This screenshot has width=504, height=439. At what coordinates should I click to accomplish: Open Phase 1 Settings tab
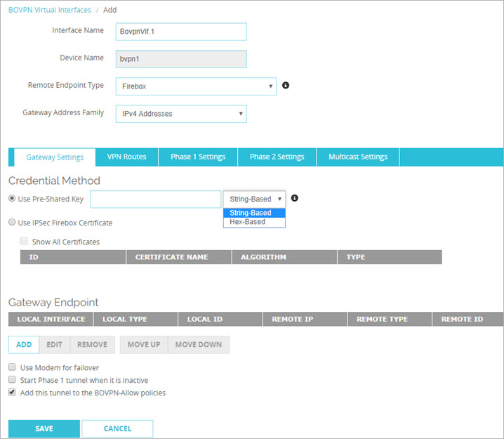[199, 157]
